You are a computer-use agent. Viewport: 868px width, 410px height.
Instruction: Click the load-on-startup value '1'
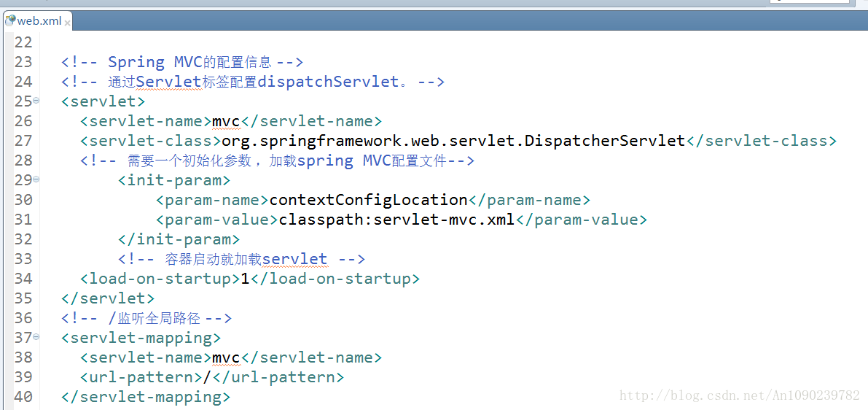point(245,278)
